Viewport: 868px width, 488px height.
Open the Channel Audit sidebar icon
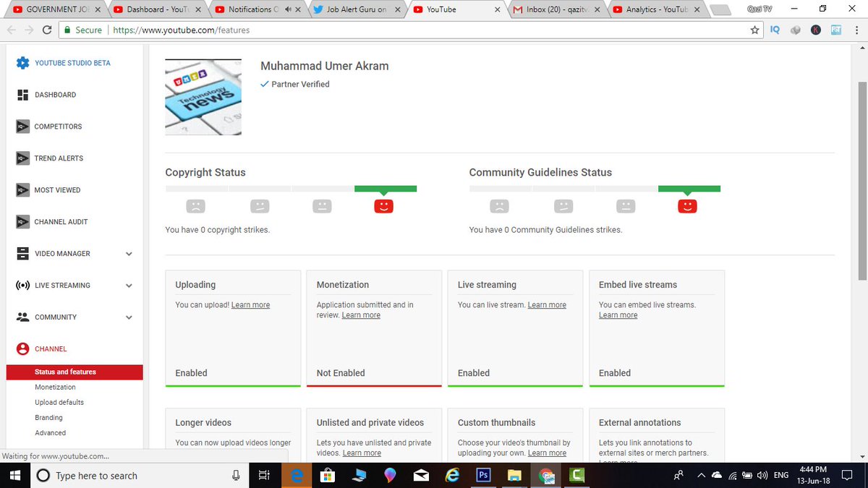[x=22, y=222]
